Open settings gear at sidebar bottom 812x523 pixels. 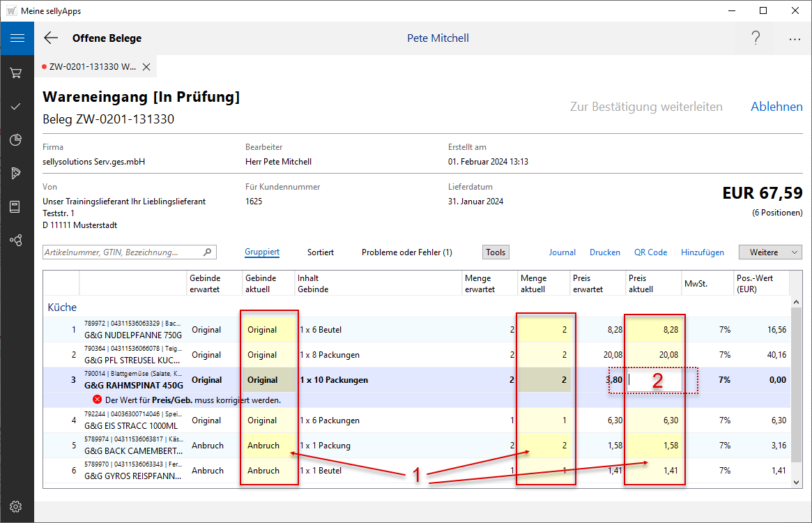coord(17,506)
